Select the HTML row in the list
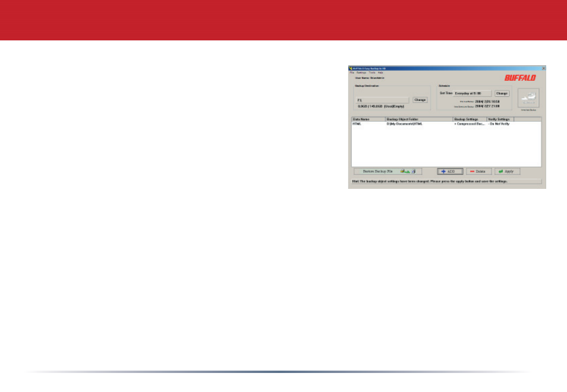Image resolution: width=567 pixels, height=392 pixels. point(446,124)
